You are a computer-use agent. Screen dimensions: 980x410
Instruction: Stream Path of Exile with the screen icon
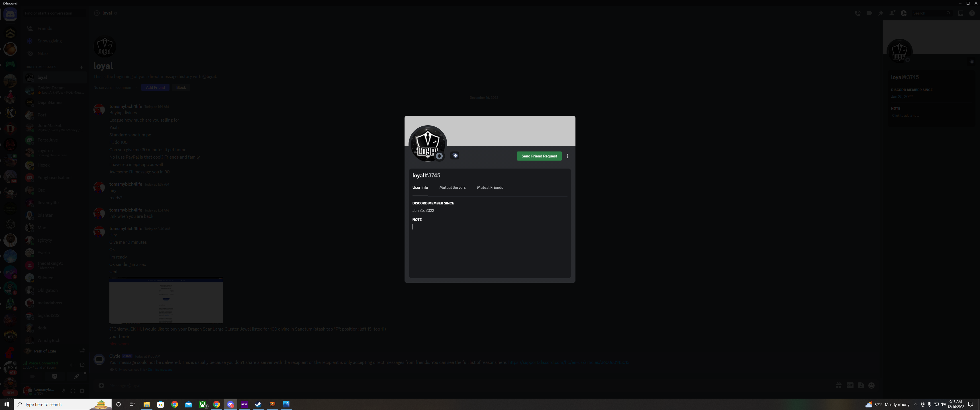click(x=82, y=351)
